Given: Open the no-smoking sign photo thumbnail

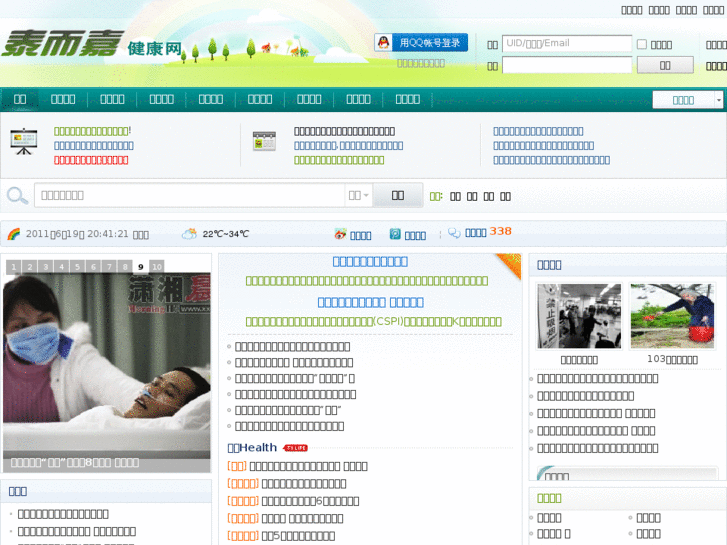Looking at the screenshot, I should coord(579,316).
